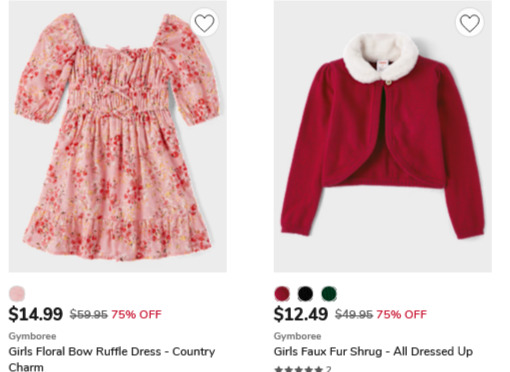Select the dark green shrug color swatch
This screenshot has width=510, height=372.
tap(329, 294)
